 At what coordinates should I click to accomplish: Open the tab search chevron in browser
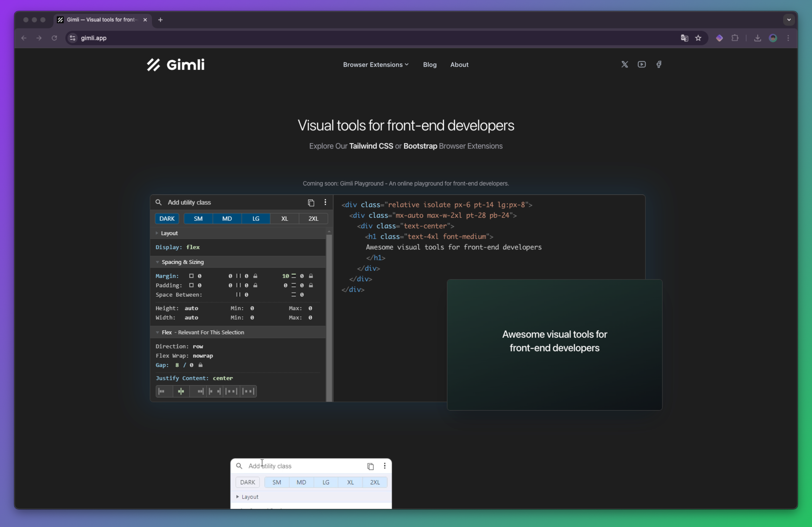(x=789, y=20)
